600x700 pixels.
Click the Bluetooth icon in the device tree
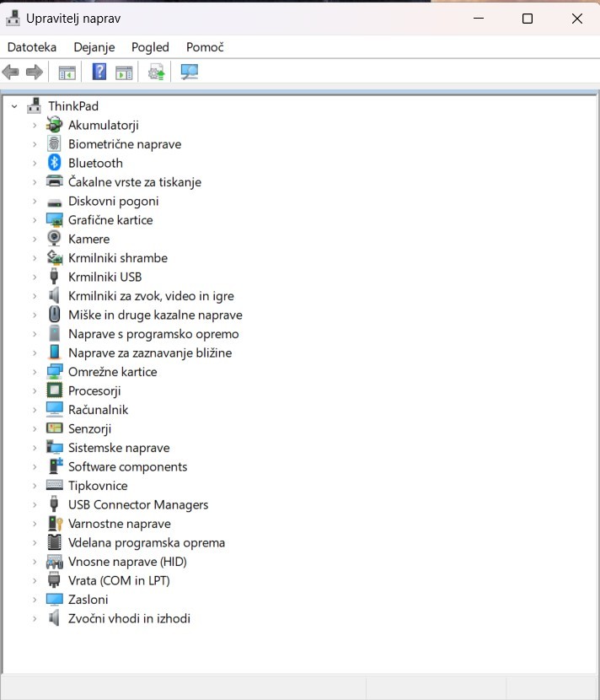coord(55,163)
